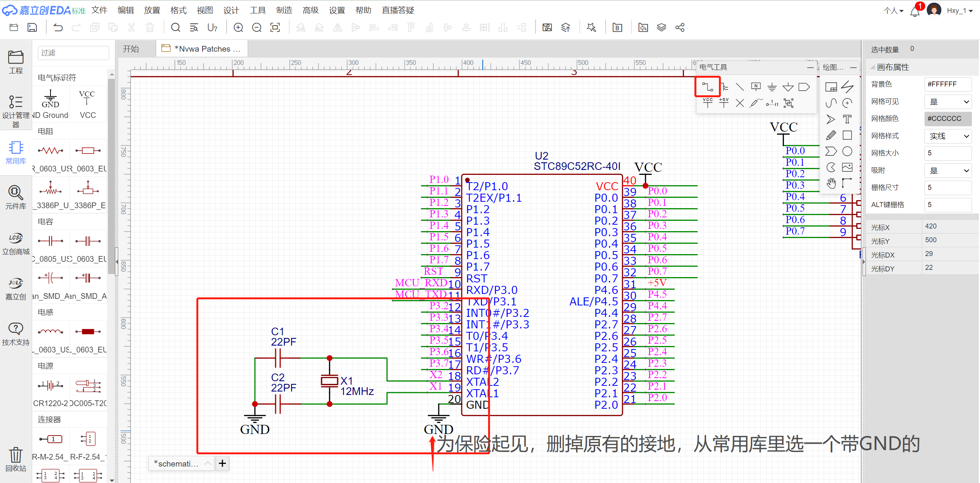Screen dimensions: 980x483
Task: Click the add schematic sheet plus button
Action: [222, 463]
